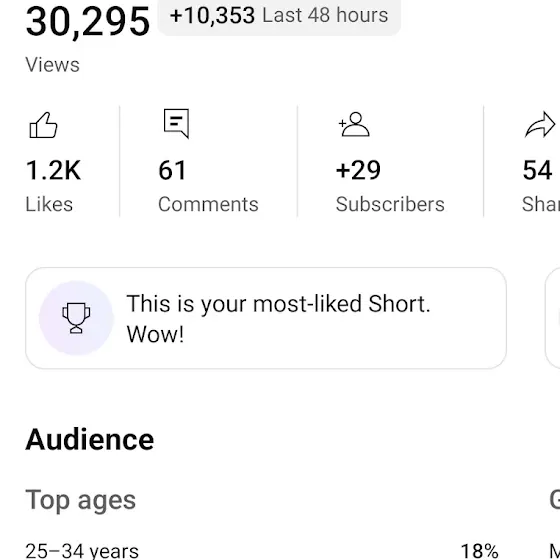
Task: Tap the add-subscriber person icon
Action: [354, 124]
